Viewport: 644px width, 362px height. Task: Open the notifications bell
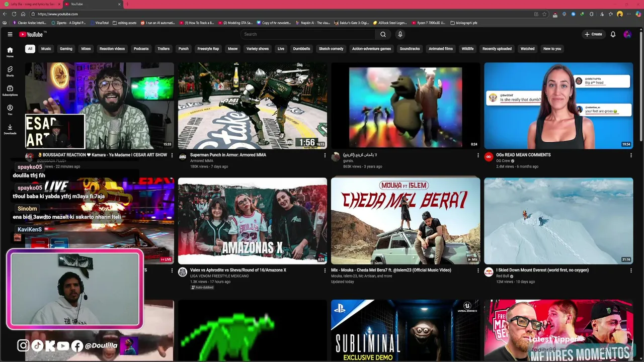613,34
